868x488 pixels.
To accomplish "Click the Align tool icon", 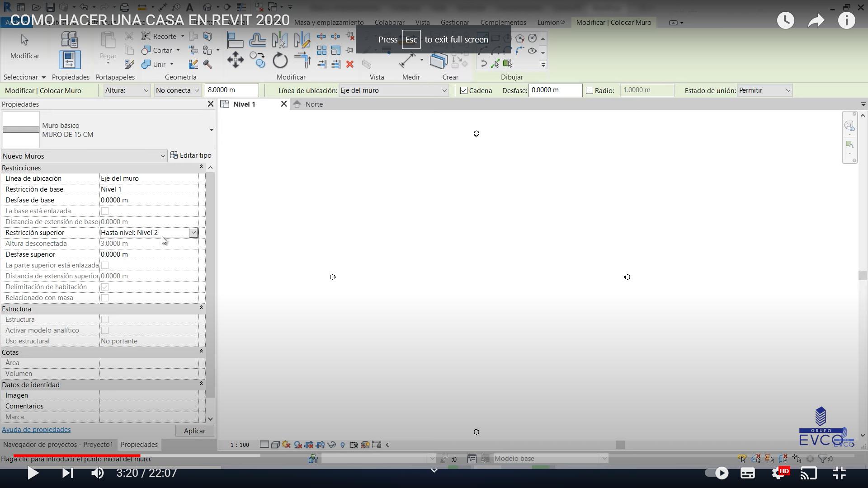I will 235,41.
